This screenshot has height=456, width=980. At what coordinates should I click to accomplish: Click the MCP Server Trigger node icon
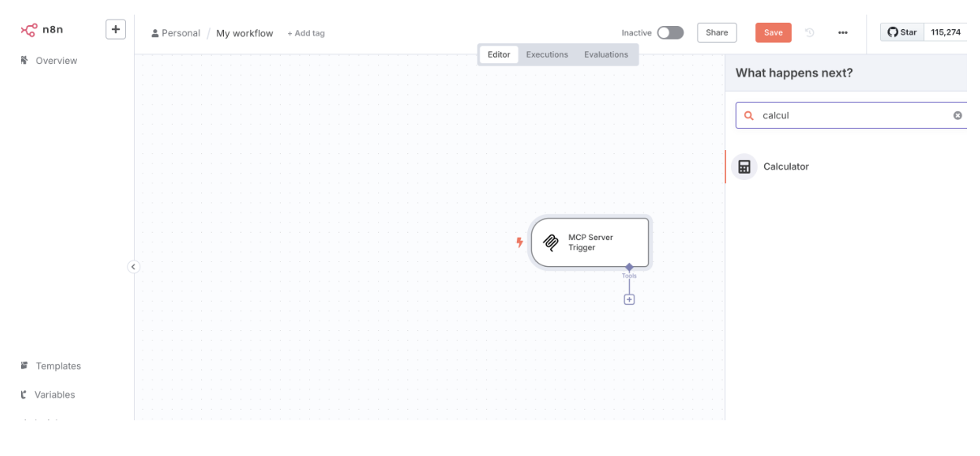[551, 243]
